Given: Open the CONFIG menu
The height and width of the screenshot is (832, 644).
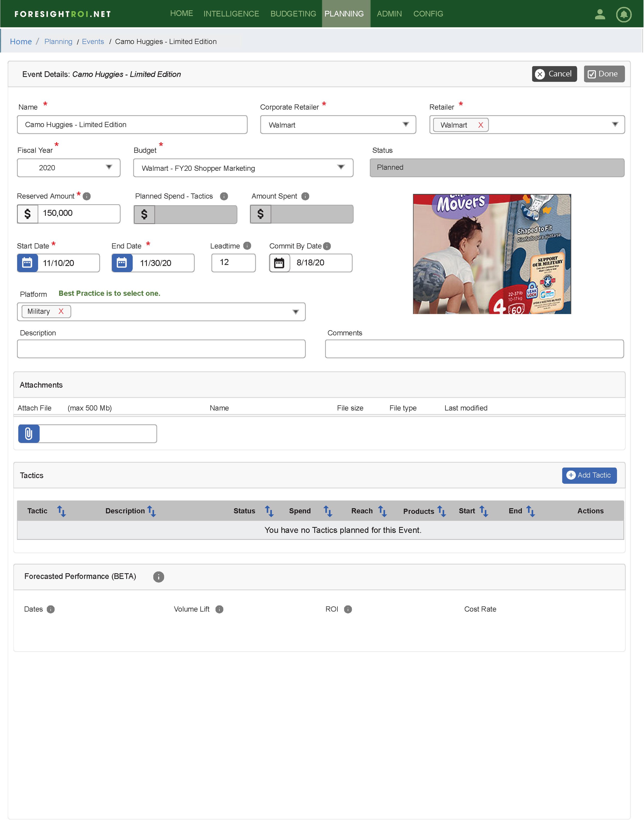Looking at the screenshot, I should coord(428,14).
